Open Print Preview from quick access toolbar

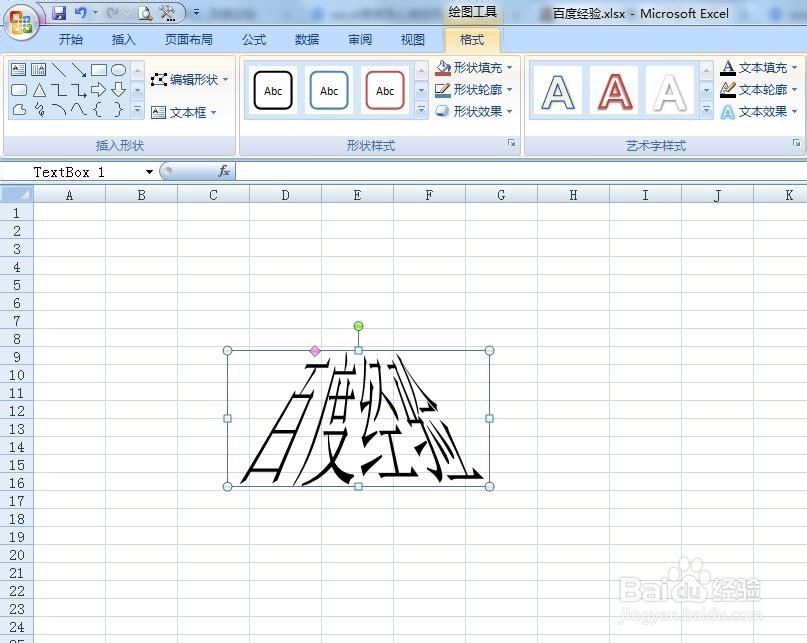coord(146,13)
